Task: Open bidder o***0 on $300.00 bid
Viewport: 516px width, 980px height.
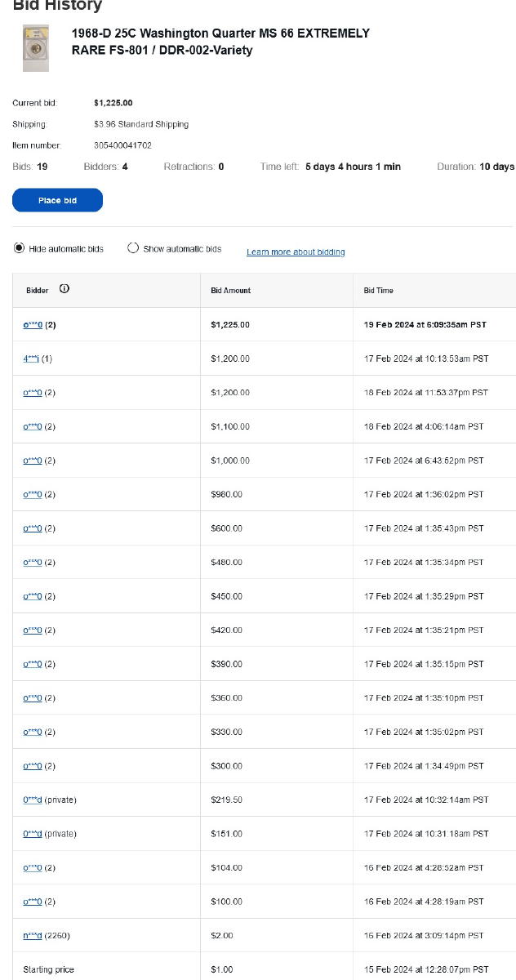Action: (33, 766)
